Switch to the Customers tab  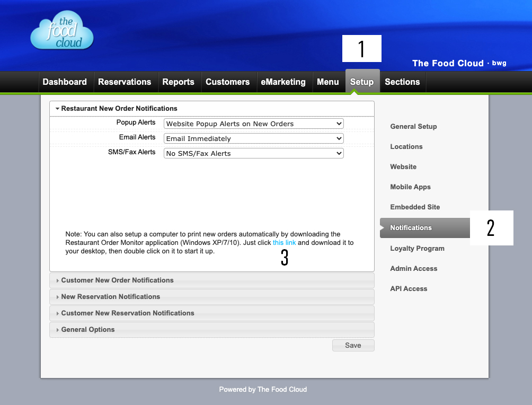click(x=228, y=82)
